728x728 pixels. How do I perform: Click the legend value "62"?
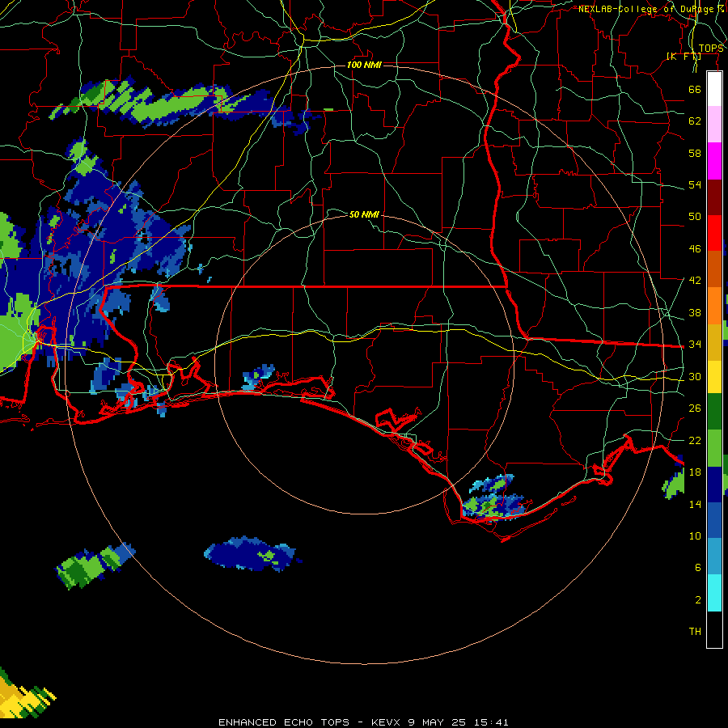pyautogui.click(x=695, y=121)
